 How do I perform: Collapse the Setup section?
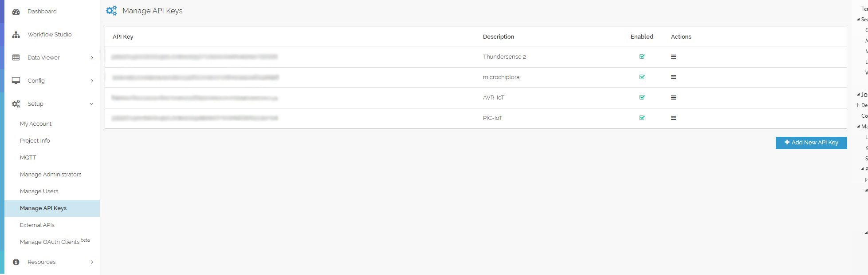pyautogui.click(x=91, y=104)
